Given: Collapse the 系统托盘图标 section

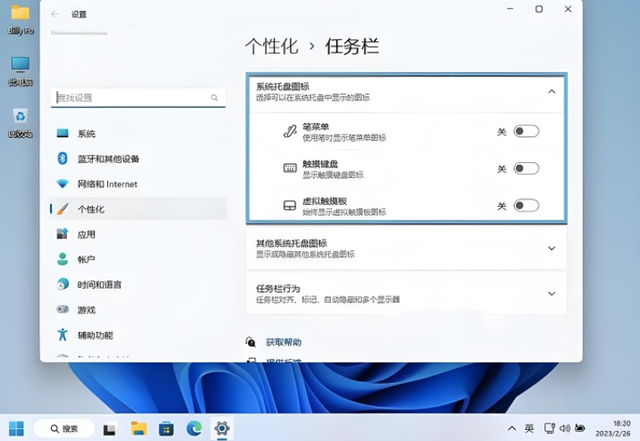Looking at the screenshot, I should pyautogui.click(x=551, y=92).
